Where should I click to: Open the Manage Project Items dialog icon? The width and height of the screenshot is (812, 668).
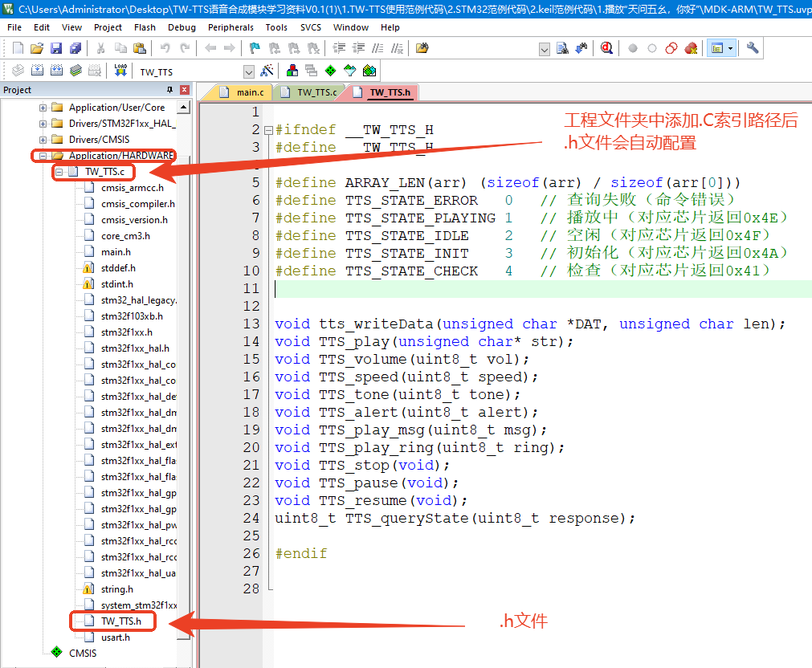pos(292,71)
